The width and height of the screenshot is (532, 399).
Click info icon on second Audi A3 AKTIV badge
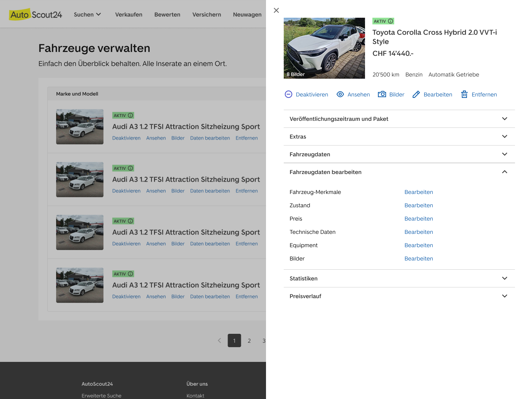click(x=130, y=168)
